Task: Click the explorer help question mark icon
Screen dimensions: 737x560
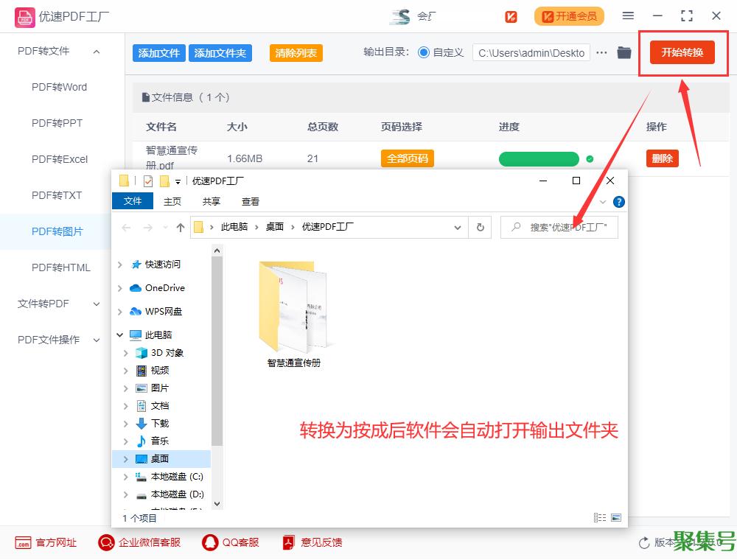Action: coord(619,201)
